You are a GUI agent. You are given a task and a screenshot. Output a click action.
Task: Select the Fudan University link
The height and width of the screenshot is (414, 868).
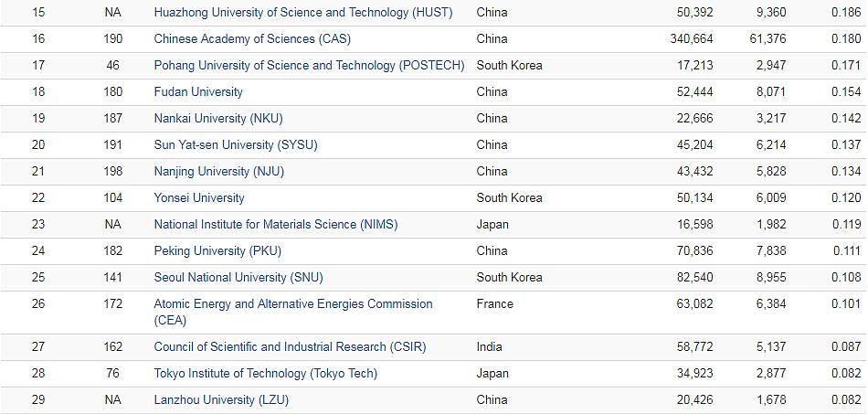pos(198,92)
